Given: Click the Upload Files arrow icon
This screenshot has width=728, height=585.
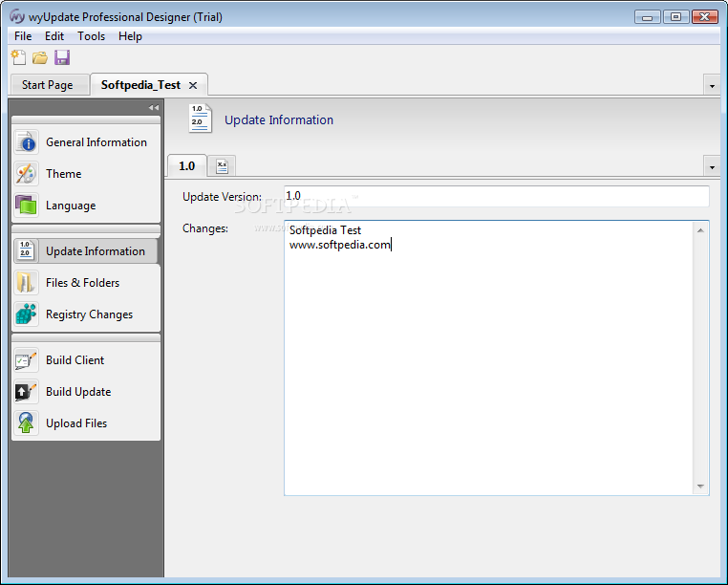Looking at the screenshot, I should click(26, 423).
